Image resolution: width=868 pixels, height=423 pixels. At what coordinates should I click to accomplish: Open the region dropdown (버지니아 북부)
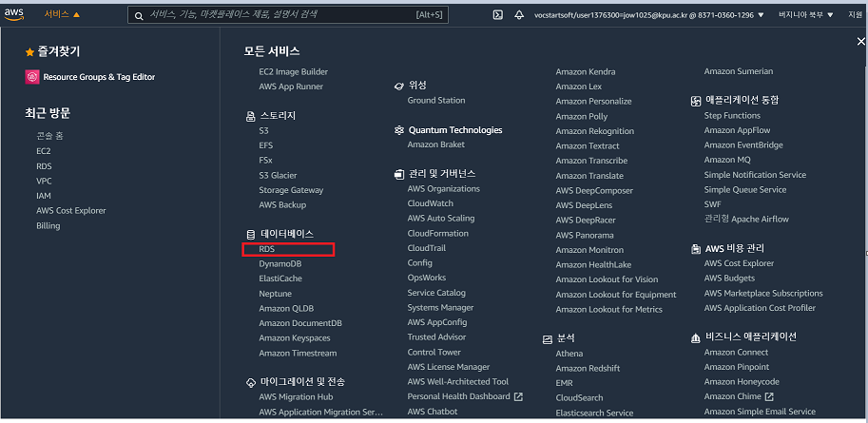805,15
